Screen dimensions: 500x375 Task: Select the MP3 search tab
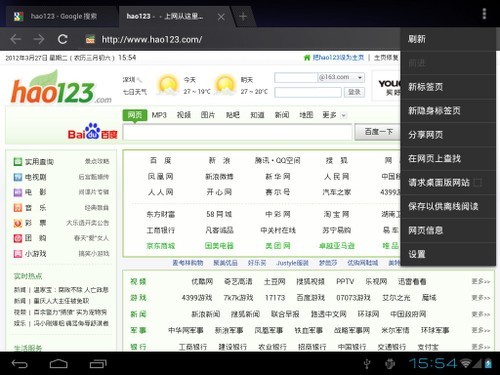(159, 115)
